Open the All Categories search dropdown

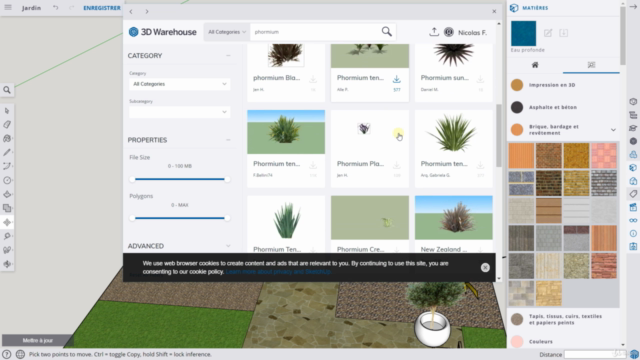coord(227,32)
